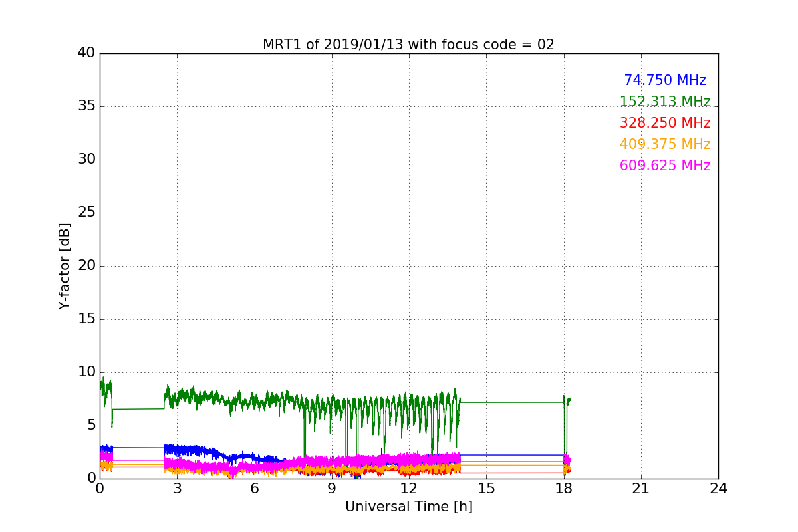
Task: Select the 152.313 MHz legend label
Action: tap(665, 102)
